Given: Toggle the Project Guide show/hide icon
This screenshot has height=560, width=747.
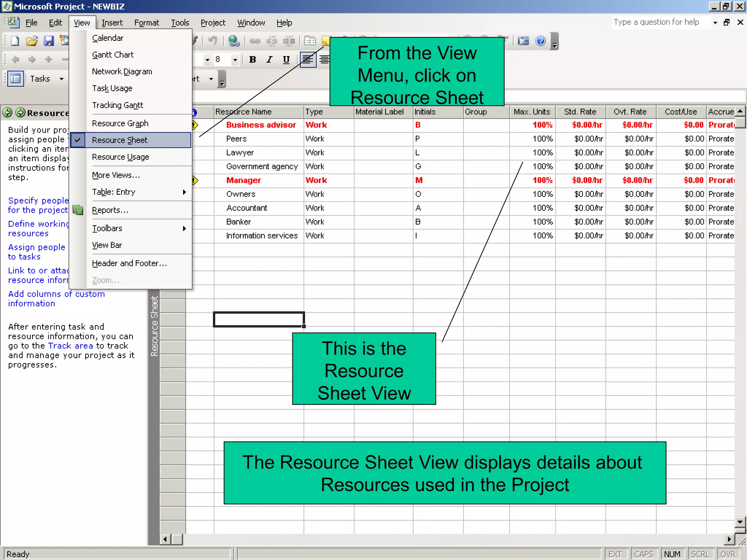Looking at the screenshot, I should tap(15, 78).
